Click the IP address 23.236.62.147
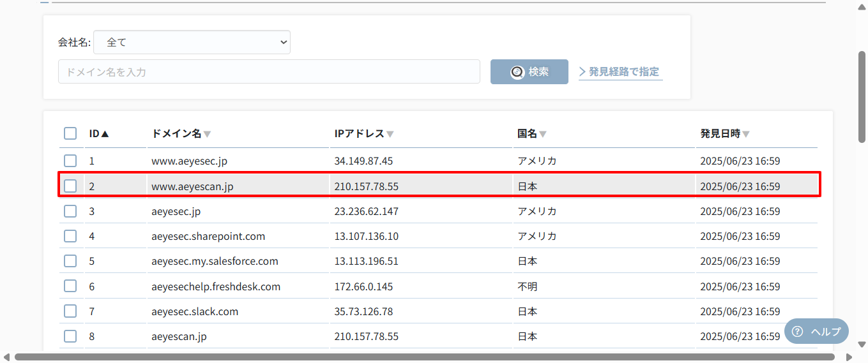The height and width of the screenshot is (363, 868). pyautogui.click(x=366, y=211)
